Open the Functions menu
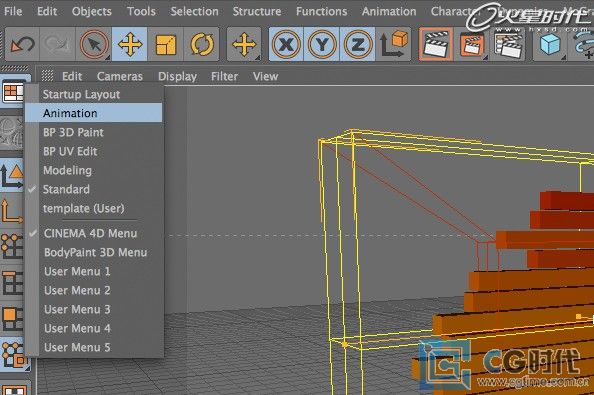 pyautogui.click(x=321, y=11)
